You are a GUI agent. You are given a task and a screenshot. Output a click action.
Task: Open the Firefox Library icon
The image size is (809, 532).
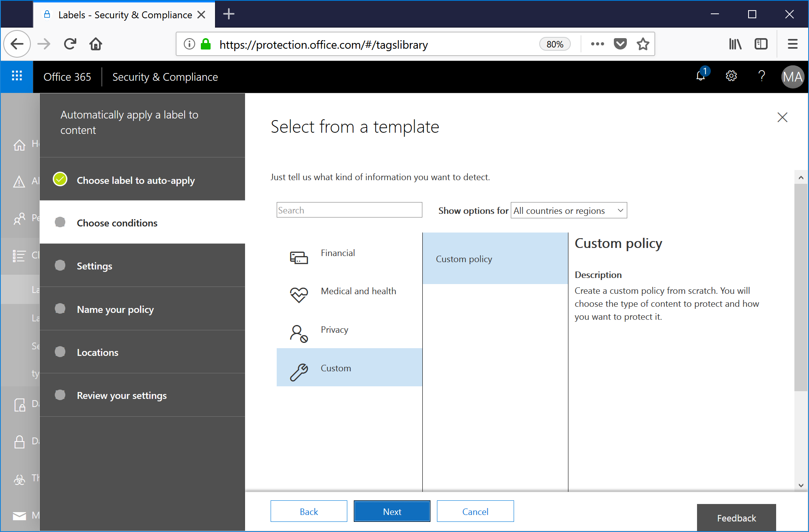tap(735, 44)
